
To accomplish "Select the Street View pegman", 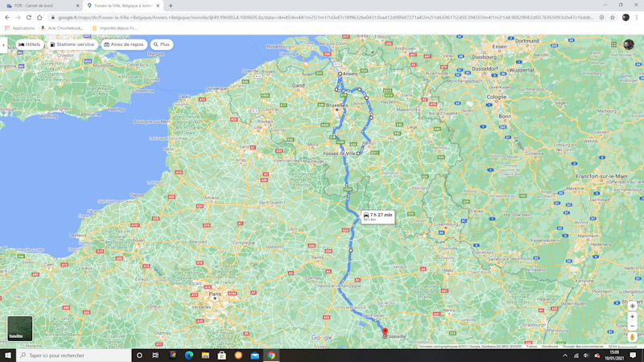I will pos(632,337).
